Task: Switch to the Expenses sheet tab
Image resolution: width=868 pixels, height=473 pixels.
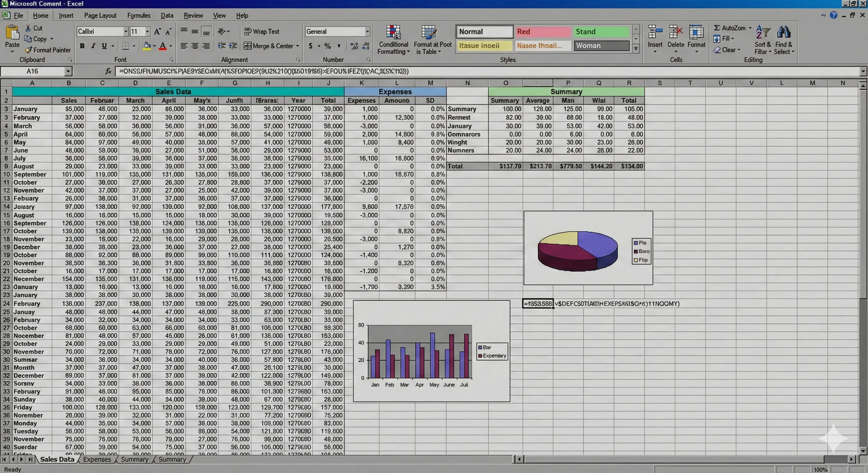Action: (x=97, y=459)
